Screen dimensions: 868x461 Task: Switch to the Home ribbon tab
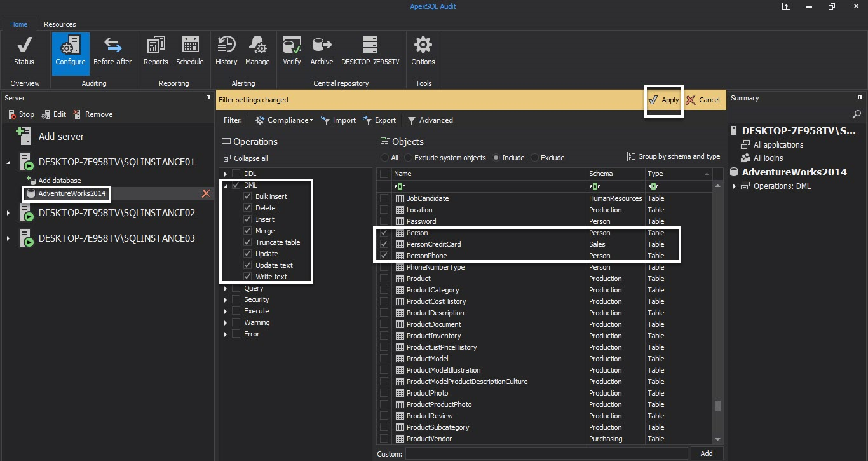(18, 24)
